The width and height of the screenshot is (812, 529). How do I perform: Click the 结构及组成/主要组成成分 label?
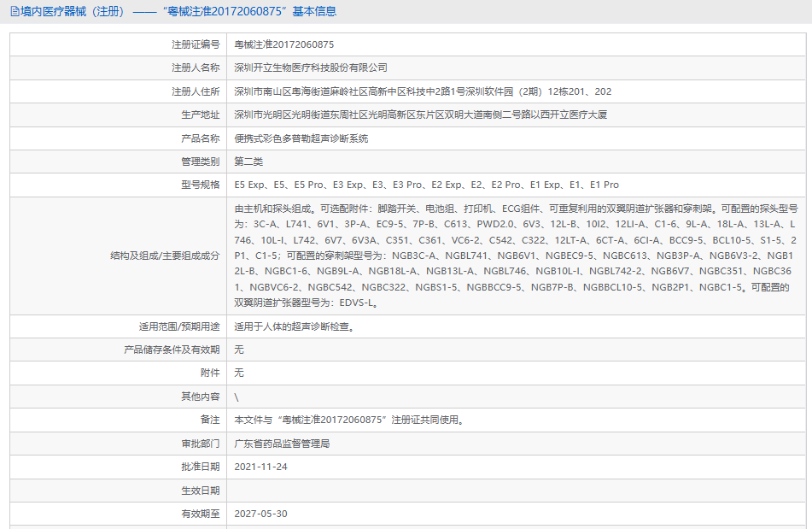165,256
